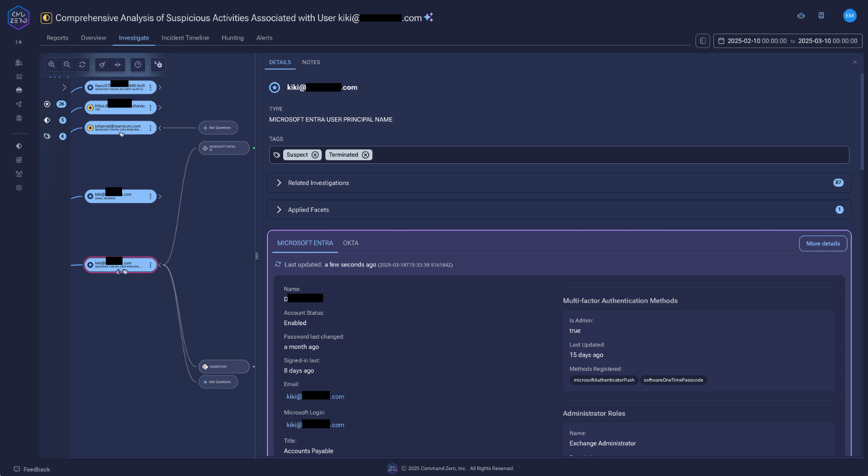Open the Alerts tab
Viewport: 868px width, 476px height.
click(264, 38)
